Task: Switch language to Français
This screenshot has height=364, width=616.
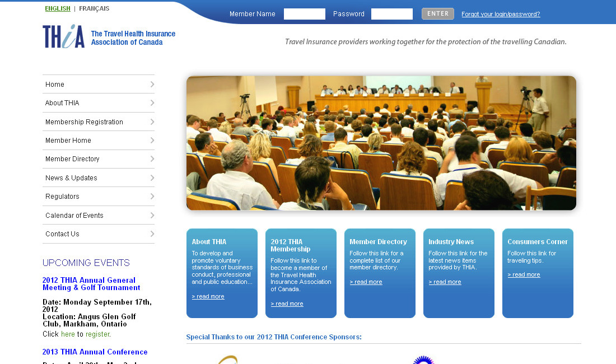Action: [x=94, y=8]
